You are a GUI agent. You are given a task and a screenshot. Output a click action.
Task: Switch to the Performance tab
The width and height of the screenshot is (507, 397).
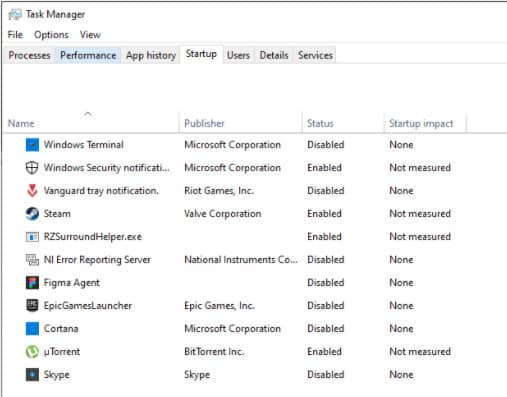pyautogui.click(x=88, y=55)
